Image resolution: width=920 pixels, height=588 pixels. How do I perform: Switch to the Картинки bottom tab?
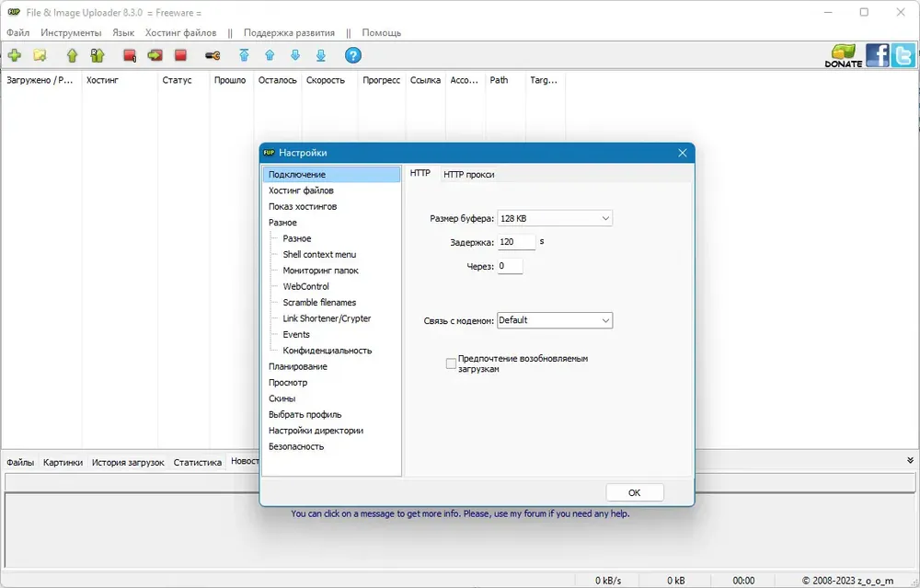63,463
